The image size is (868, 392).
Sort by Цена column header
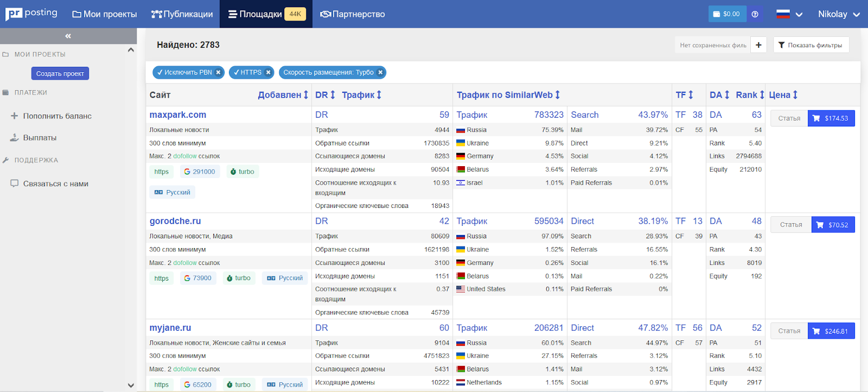(x=783, y=95)
